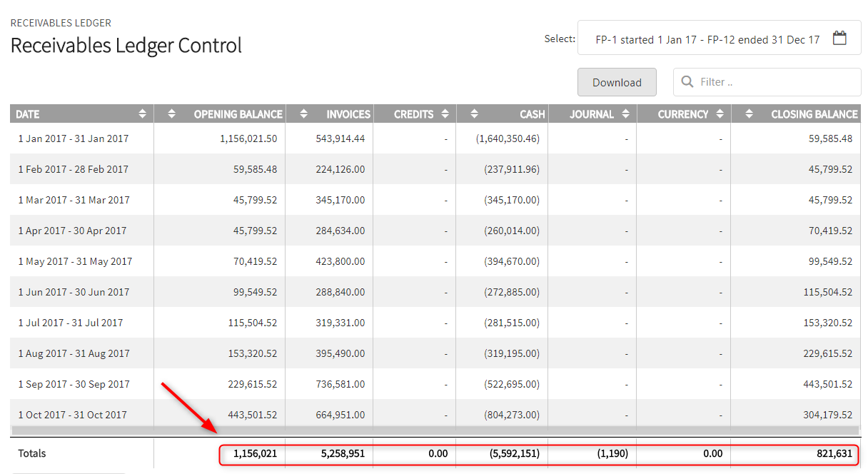This screenshot has width=868, height=474.
Task: Focus the Filter input field
Action: pos(767,82)
